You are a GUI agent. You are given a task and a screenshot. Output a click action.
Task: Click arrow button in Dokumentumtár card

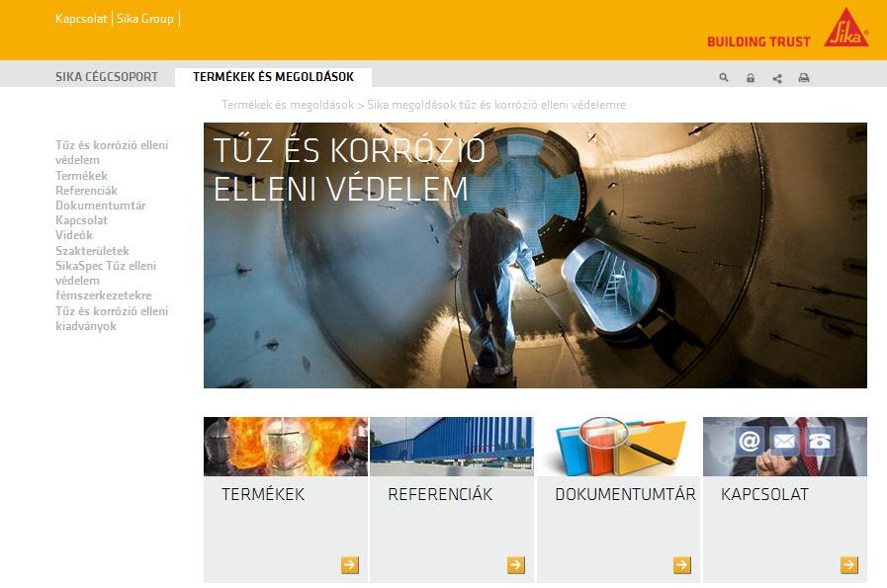(x=682, y=565)
